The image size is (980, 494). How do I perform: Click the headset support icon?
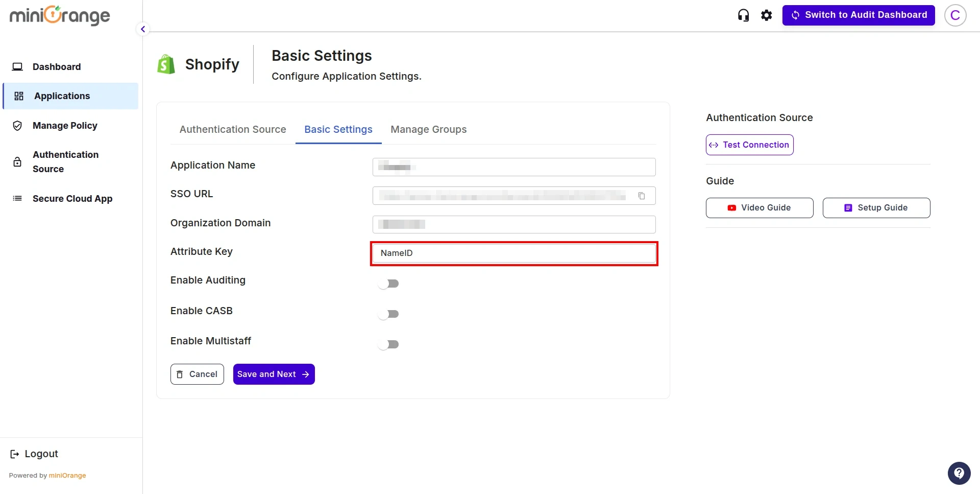click(743, 15)
